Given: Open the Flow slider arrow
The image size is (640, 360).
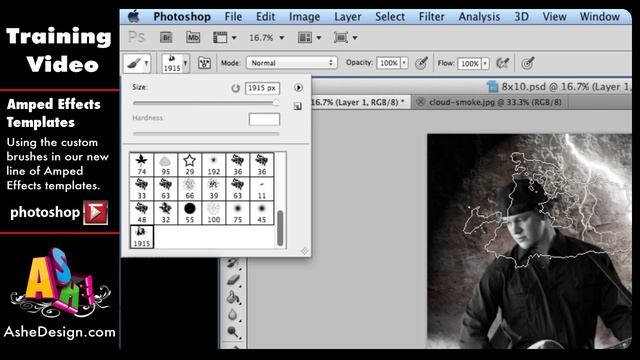Looking at the screenshot, I should [485, 64].
